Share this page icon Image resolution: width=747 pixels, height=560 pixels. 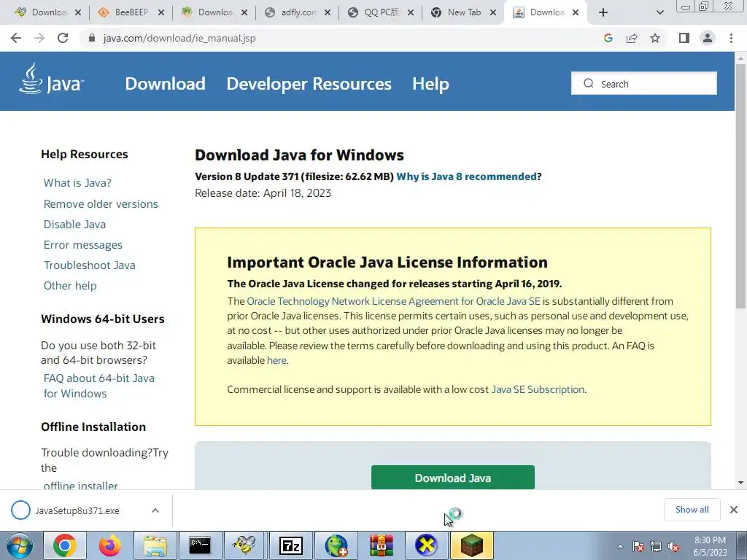[632, 38]
